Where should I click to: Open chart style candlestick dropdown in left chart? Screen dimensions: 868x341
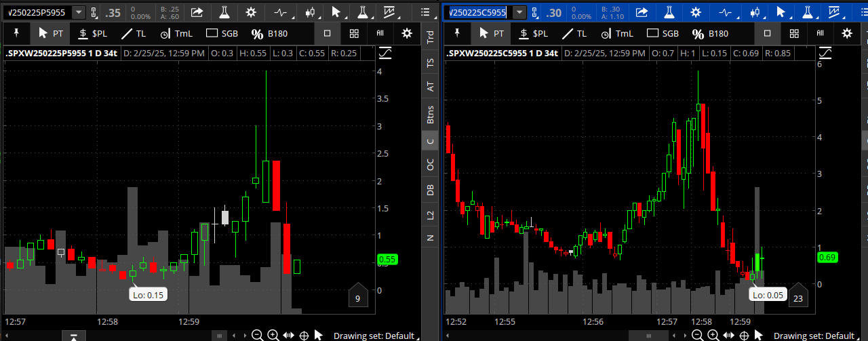pos(311,12)
